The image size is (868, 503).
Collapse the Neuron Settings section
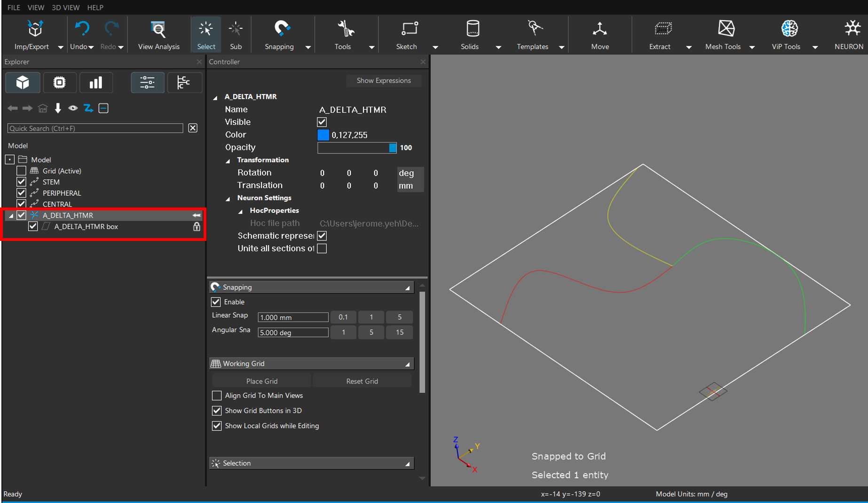coord(228,199)
